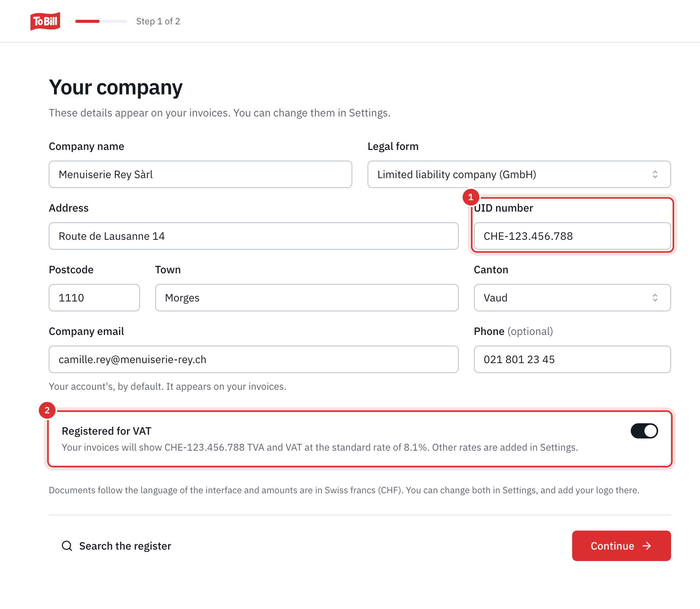The height and width of the screenshot is (609, 700).
Task: Click the invoice details subtitle text
Action: (x=220, y=113)
